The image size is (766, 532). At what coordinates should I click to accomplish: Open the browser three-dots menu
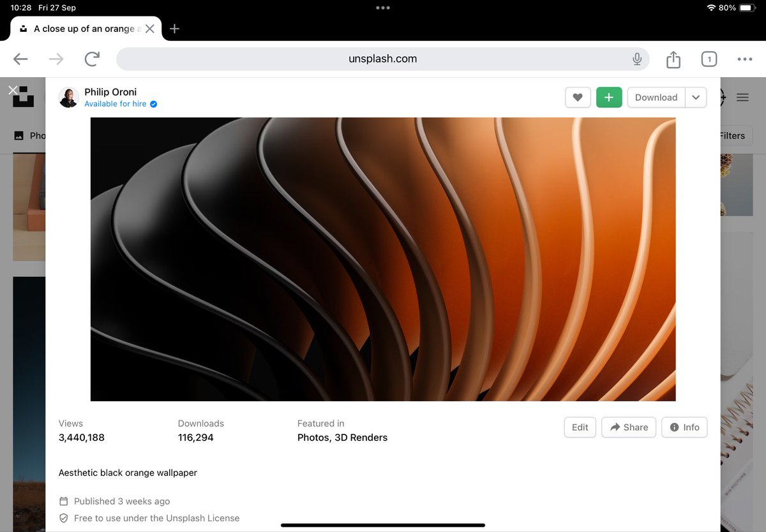[x=744, y=59]
